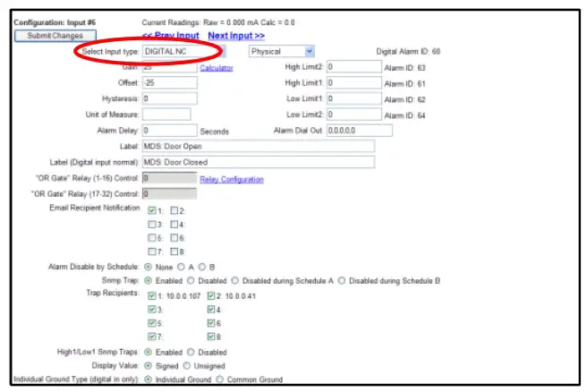This screenshot has width=587, height=392.
Task: Click the Current Readings raw value text
Action: tap(218, 22)
